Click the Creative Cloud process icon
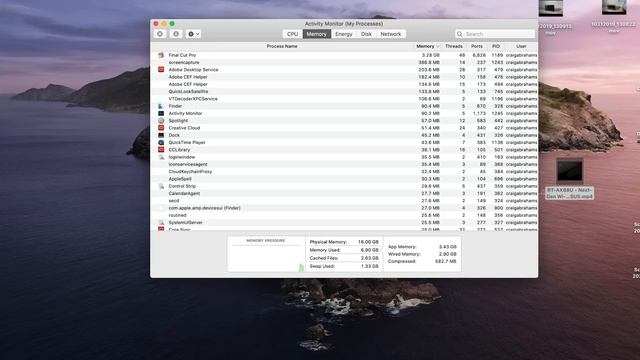This screenshot has width=640, height=360. pos(161,128)
